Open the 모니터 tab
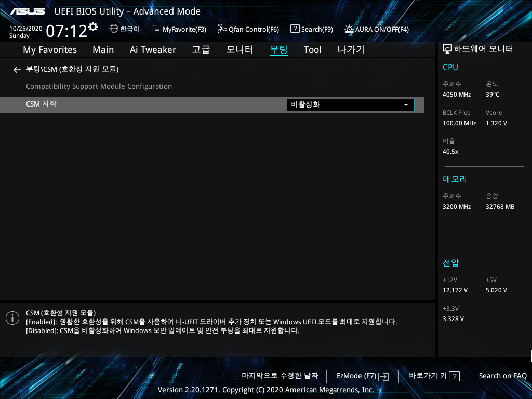Screen dimensions: 532x399 tap(240, 49)
